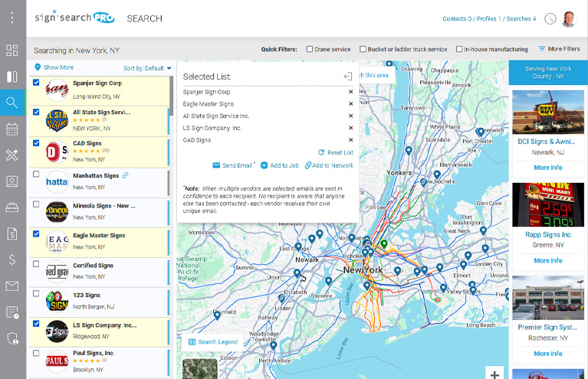Enable Bucket or ladder truck service filter
Image resolution: width=588 pixels, height=379 pixels.
[x=363, y=49]
